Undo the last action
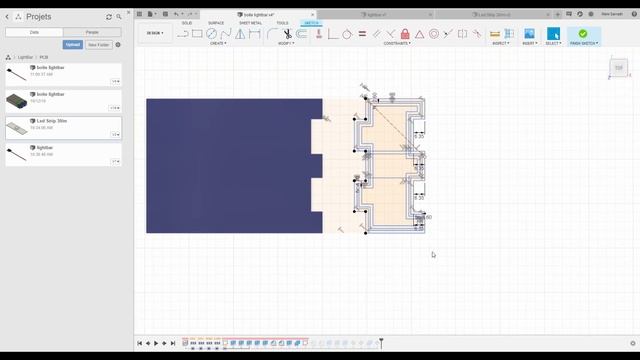 pos(176,14)
